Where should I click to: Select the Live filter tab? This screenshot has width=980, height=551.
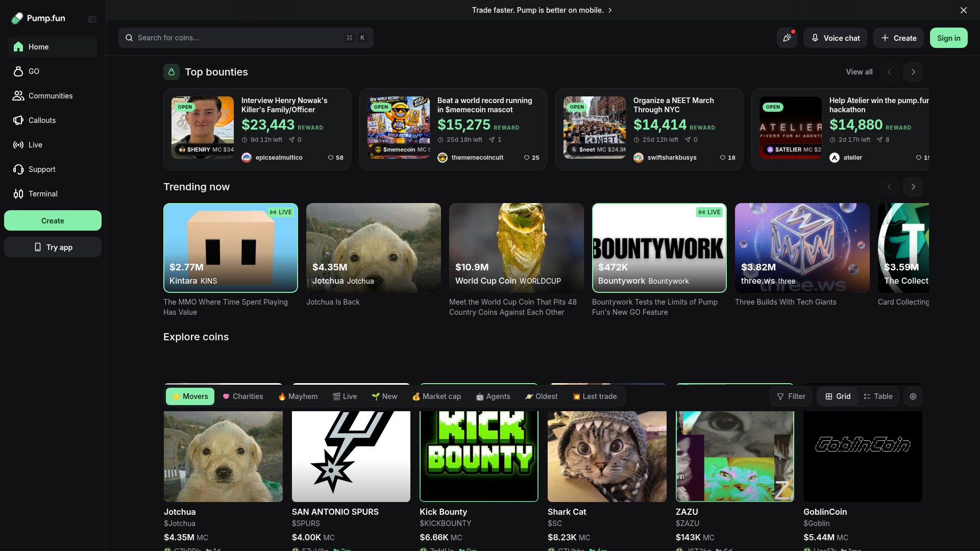345,396
